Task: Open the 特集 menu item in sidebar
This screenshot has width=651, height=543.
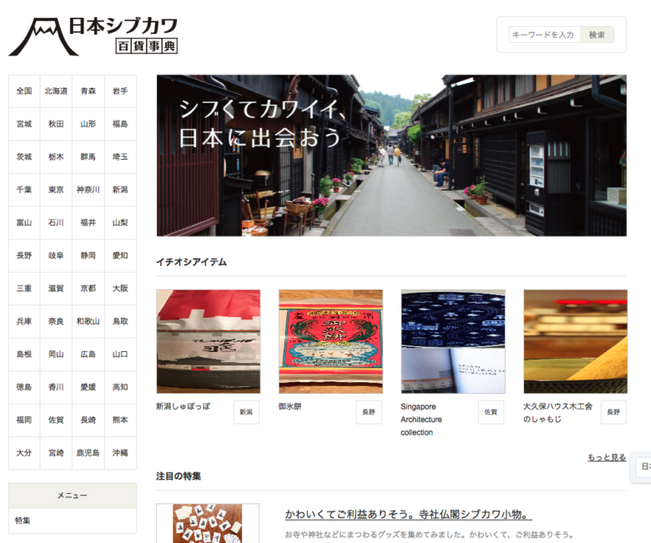Action: (23, 521)
